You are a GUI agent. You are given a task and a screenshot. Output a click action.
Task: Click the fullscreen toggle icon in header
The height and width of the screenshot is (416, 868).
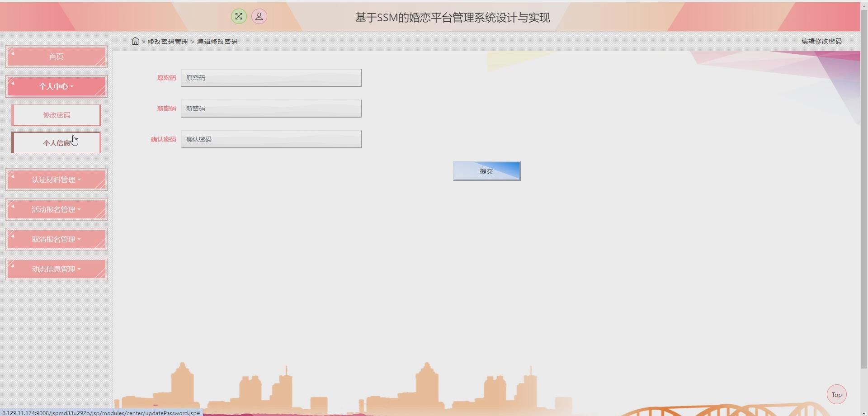(239, 16)
